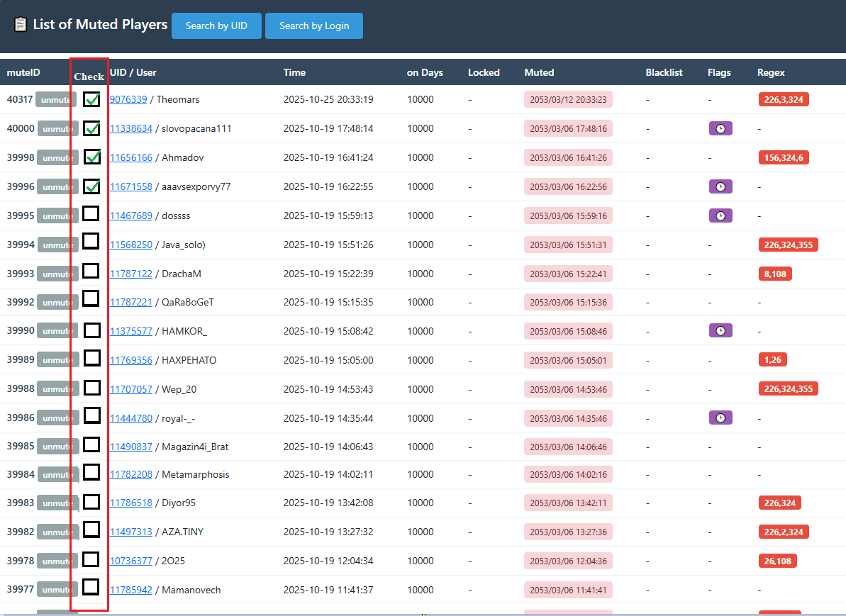This screenshot has height=616, width=846.
Task: Click the Search by UID button
Action: point(216,26)
